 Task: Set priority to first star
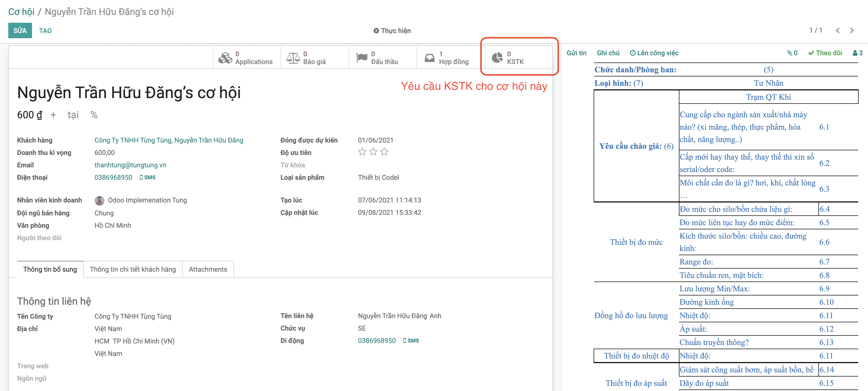[362, 152]
